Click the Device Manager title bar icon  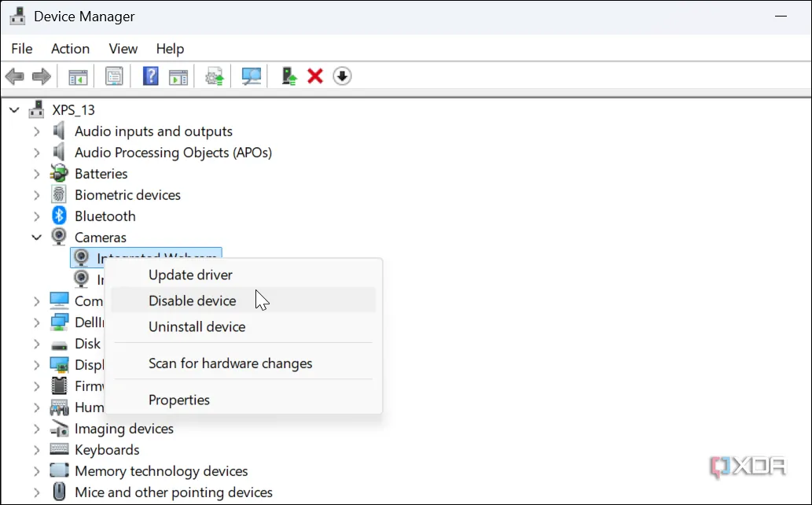pyautogui.click(x=17, y=16)
